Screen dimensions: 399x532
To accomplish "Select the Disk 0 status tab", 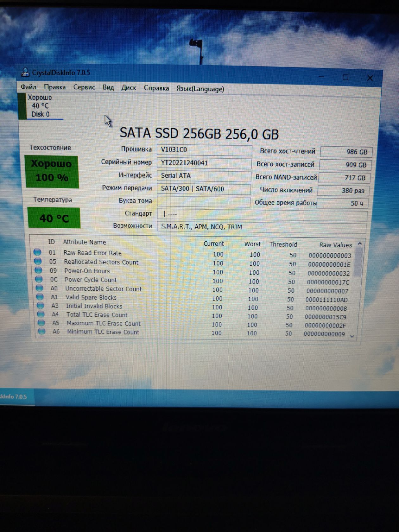I will pos(41,106).
